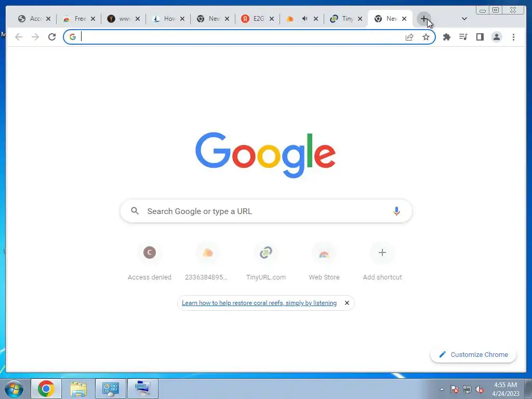Screen dimensions: 532x399
Task: Dismiss the coral reefs promo message
Action: click(x=347, y=303)
